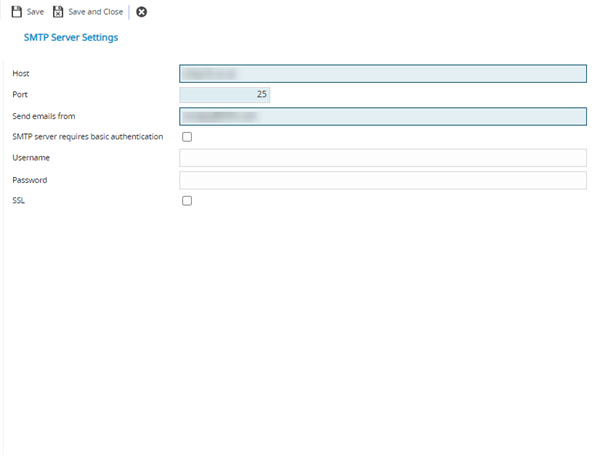Click the SMTP server requires basic authentication label
Screen dimensions: 600x458
(87, 137)
